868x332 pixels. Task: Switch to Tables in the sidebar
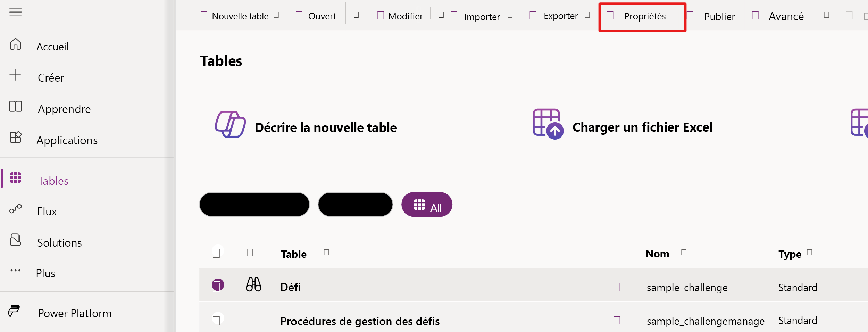53,180
